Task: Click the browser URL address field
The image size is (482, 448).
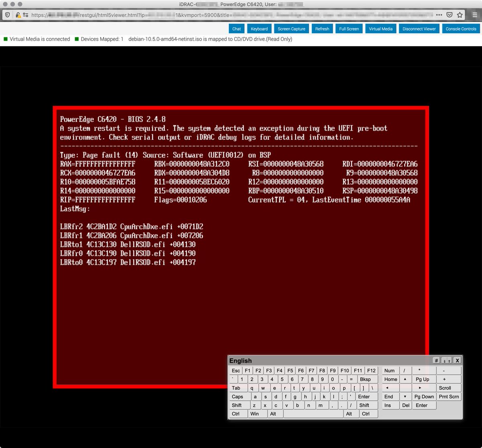Action: pyautogui.click(x=233, y=15)
